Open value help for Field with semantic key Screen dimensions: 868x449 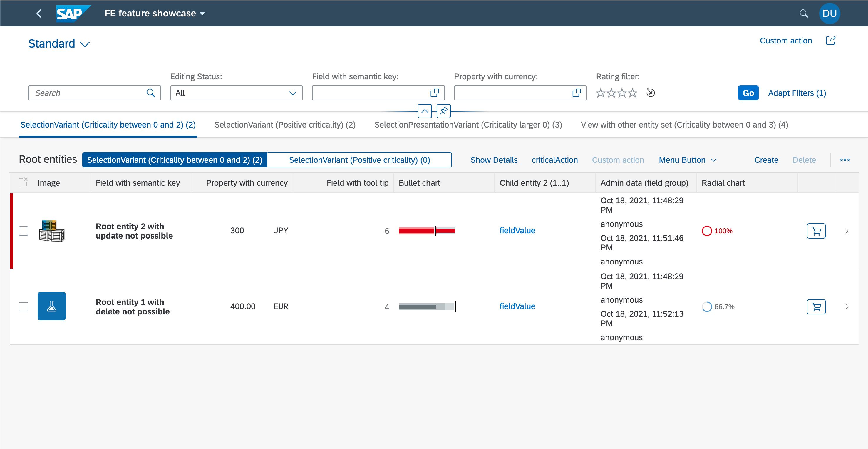pyautogui.click(x=435, y=93)
